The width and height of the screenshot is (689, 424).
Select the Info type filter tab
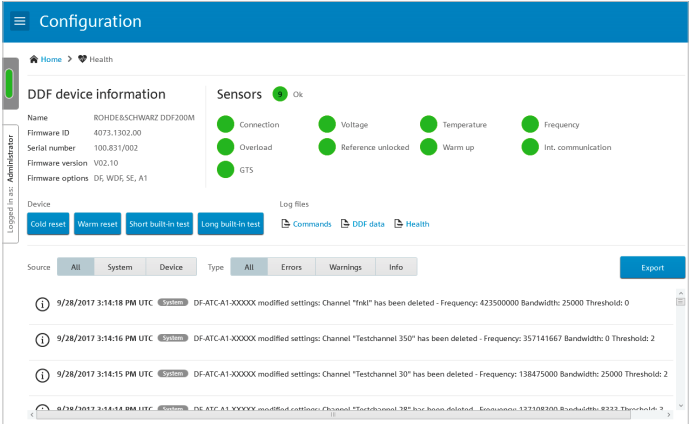coord(396,267)
